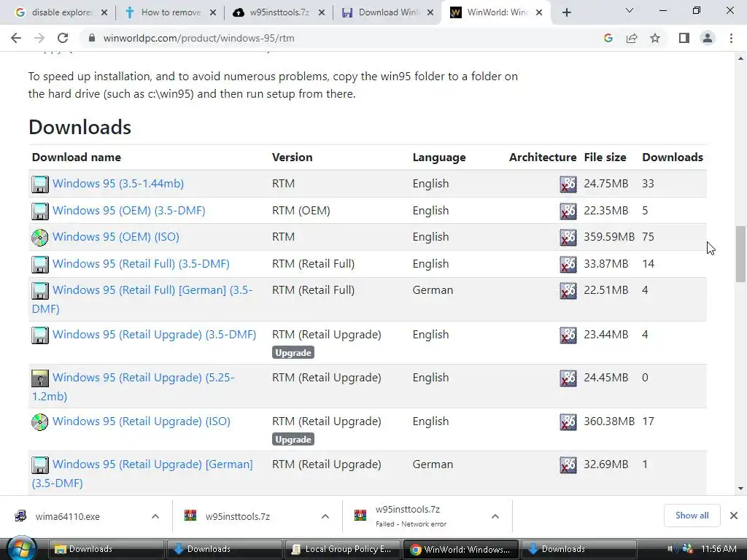Open the Windows 95 (OEM) (ISO) download

pyautogui.click(x=116, y=237)
